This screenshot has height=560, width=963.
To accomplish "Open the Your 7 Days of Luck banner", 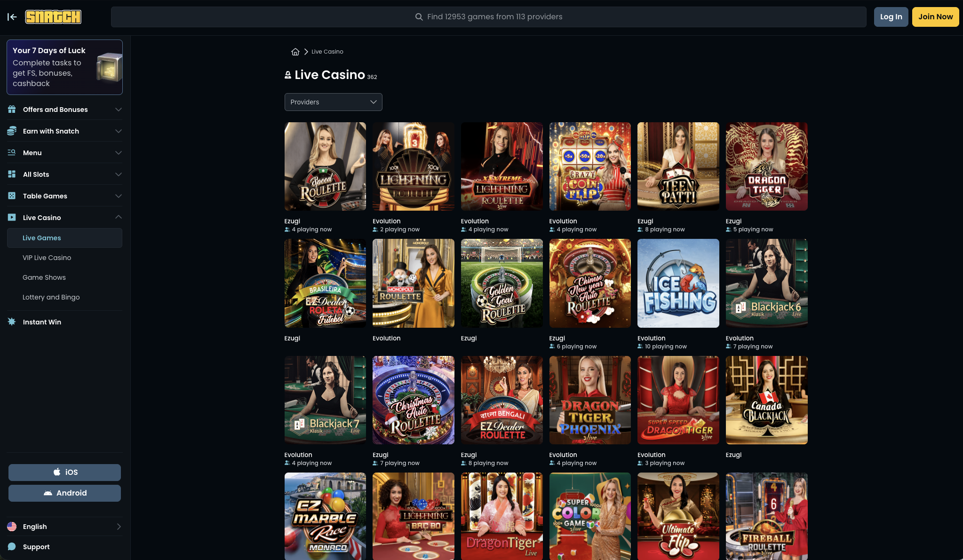I will click(64, 67).
